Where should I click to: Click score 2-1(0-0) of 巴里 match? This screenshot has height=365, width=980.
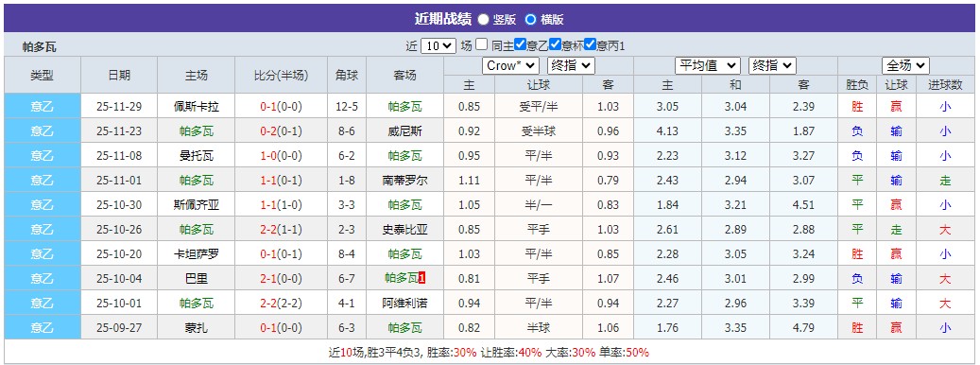coord(282,279)
